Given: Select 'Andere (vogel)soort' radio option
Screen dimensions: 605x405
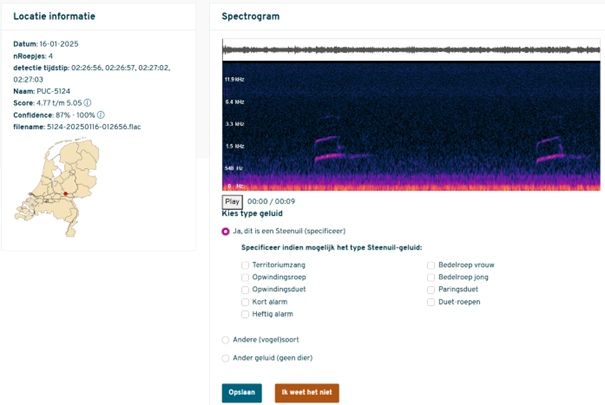Looking at the screenshot, I should tap(226, 340).
